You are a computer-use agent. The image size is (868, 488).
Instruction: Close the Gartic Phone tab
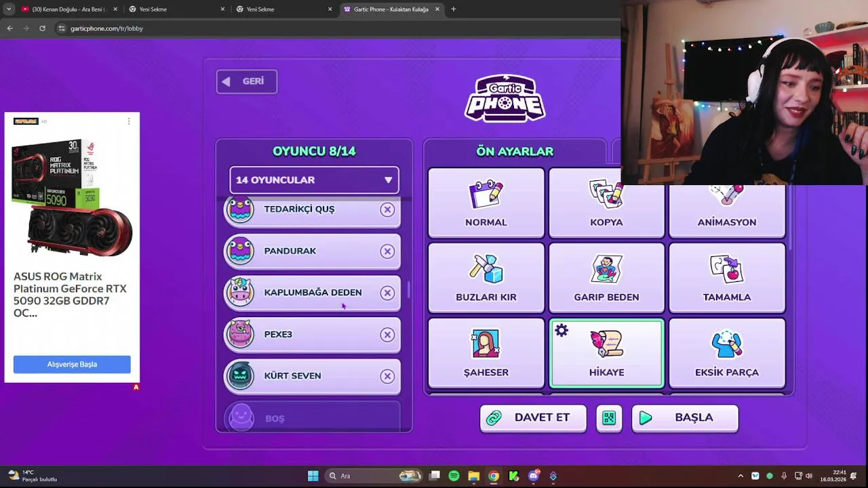pos(437,9)
